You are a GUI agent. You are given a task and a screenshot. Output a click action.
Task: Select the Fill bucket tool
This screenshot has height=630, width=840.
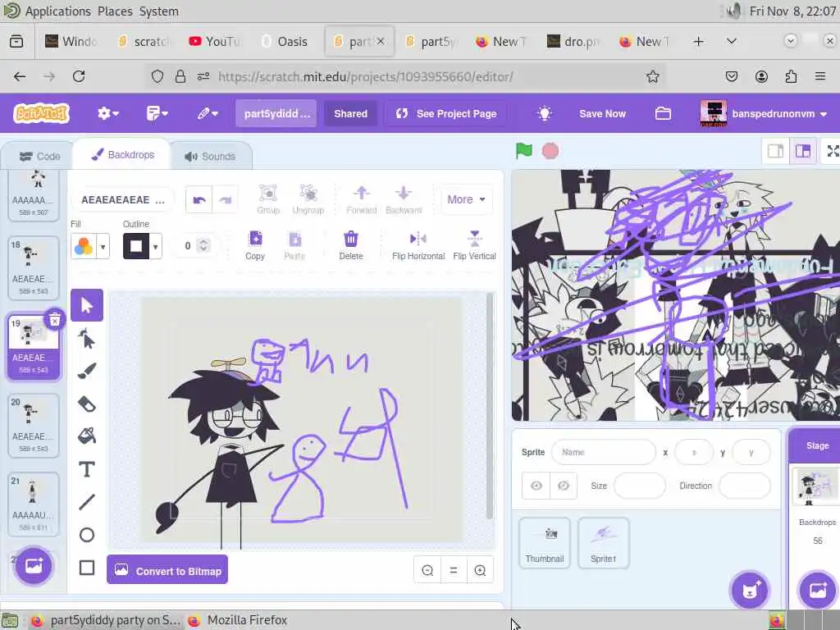tap(87, 436)
